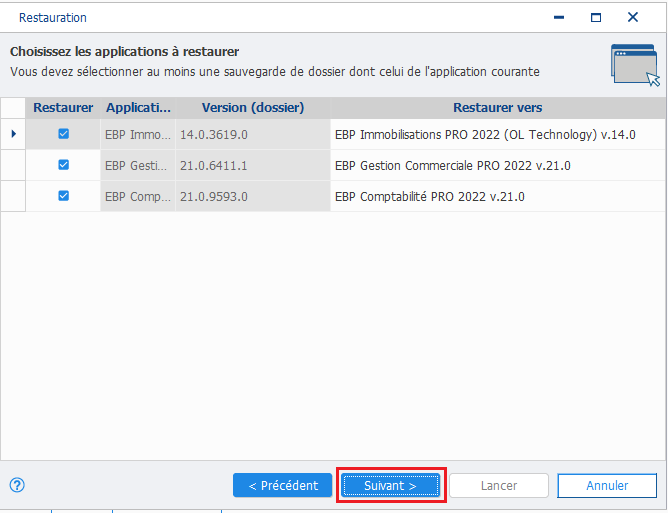The height and width of the screenshot is (513, 668).
Task: Minimize the Restauration window
Action: (559, 17)
